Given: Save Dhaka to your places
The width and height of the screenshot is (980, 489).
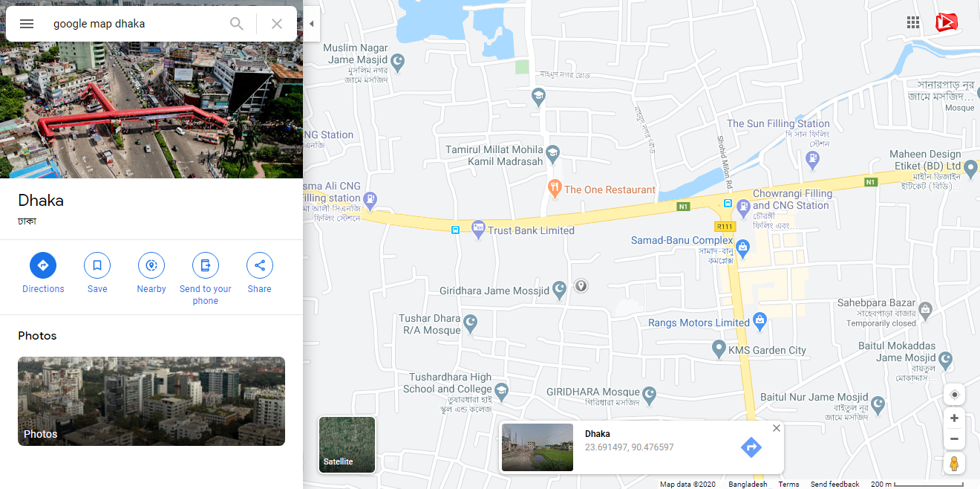Looking at the screenshot, I should click(x=97, y=265).
